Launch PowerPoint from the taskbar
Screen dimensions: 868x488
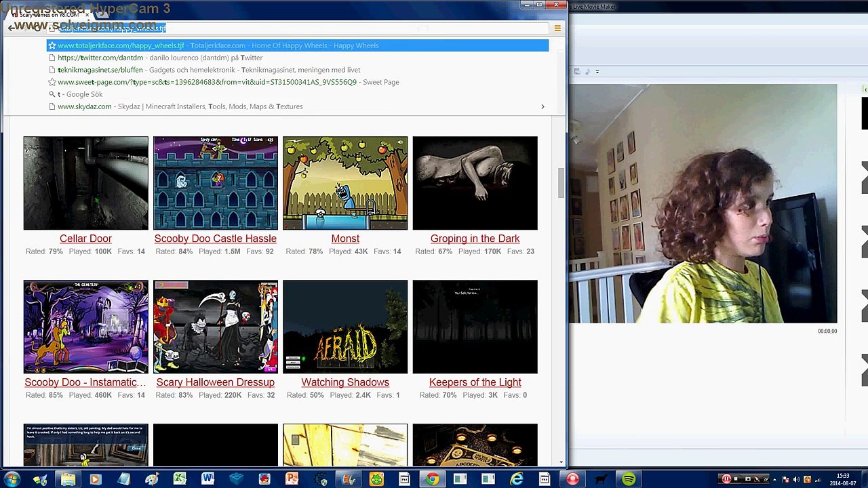[x=292, y=480]
